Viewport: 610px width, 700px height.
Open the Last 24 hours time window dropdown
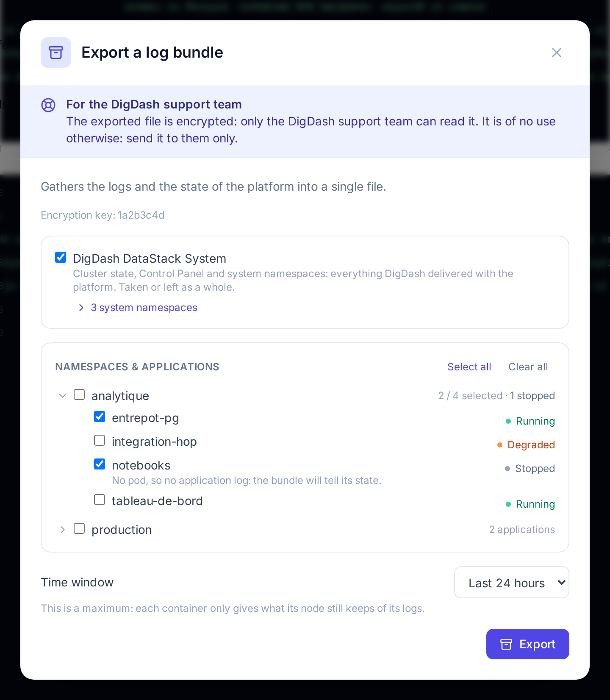click(512, 582)
